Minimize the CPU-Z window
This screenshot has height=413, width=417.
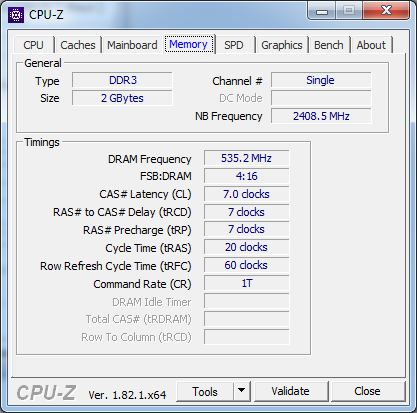click(322, 11)
